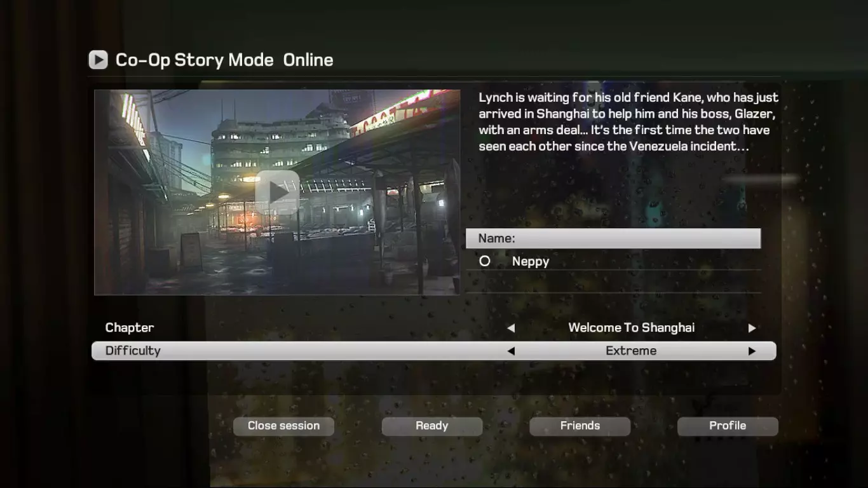The width and height of the screenshot is (868, 488).
Task: Toggle the ready circle beside Neppy
Action: 485,261
